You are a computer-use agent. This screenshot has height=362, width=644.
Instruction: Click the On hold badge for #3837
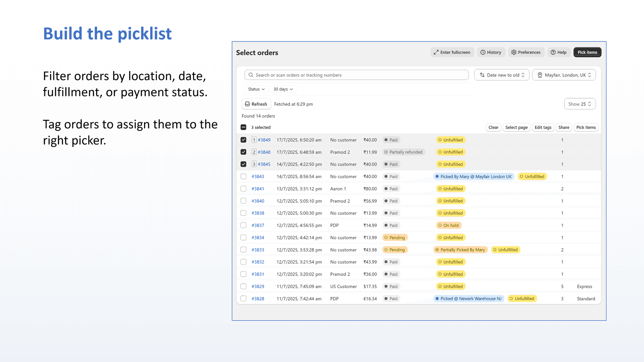click(448, 225)
